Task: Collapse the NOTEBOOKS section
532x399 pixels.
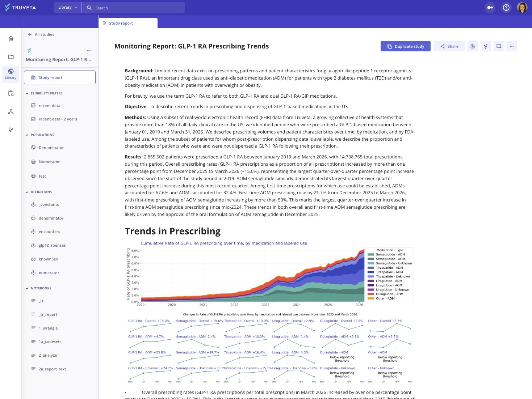Action: (x=27, y=288)
